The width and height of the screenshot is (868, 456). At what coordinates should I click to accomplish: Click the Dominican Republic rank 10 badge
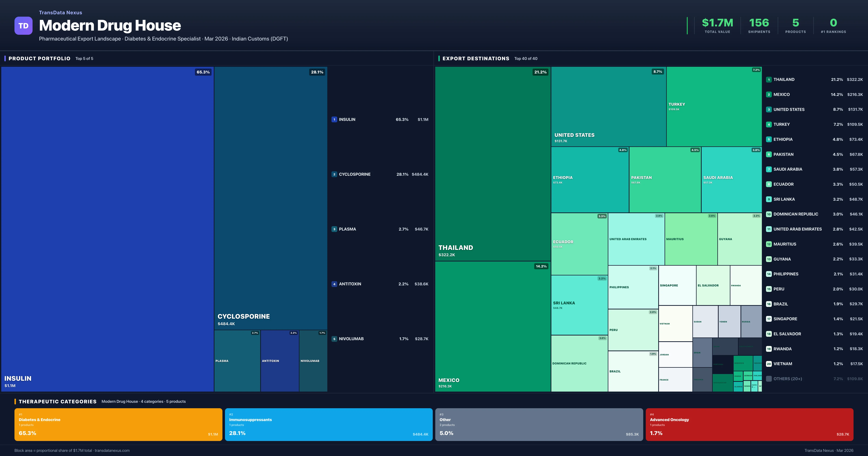(769, 214)
